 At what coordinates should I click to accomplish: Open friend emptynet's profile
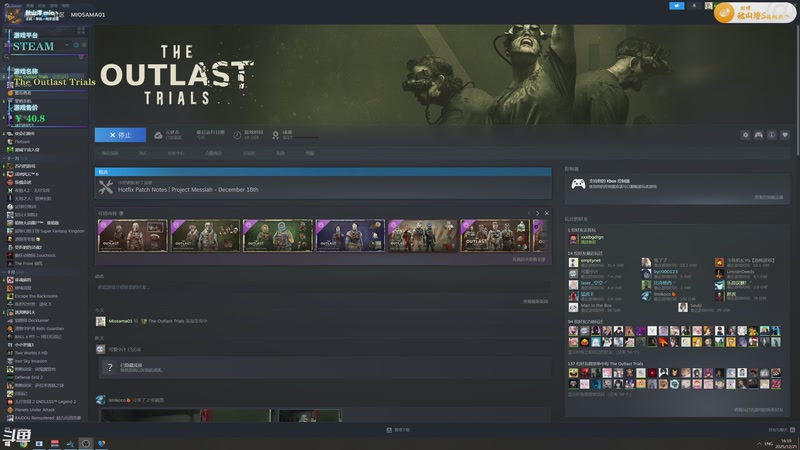tap(590, 260)
